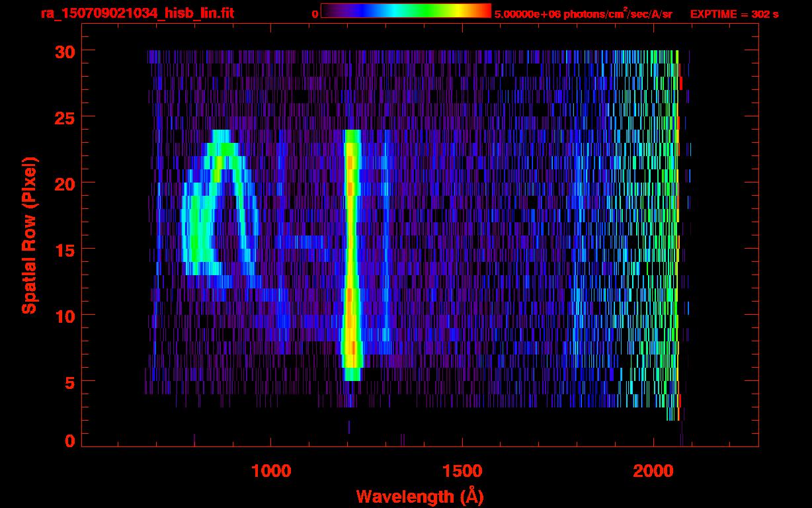The width and height of the screenshot is (812, 508).
Task: Click the filename ra_150709021034_hisb_lin.fit
Action: tap(137, 13)
